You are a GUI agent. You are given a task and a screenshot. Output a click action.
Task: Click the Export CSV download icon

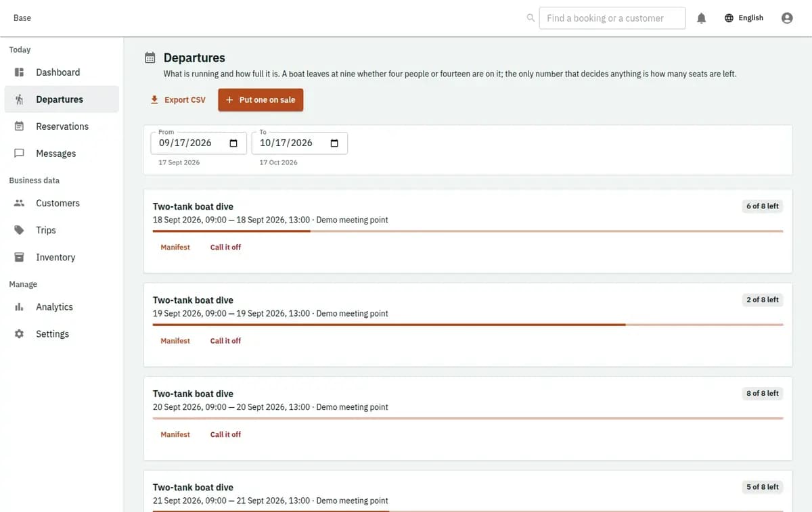click(x=155, y=100)
